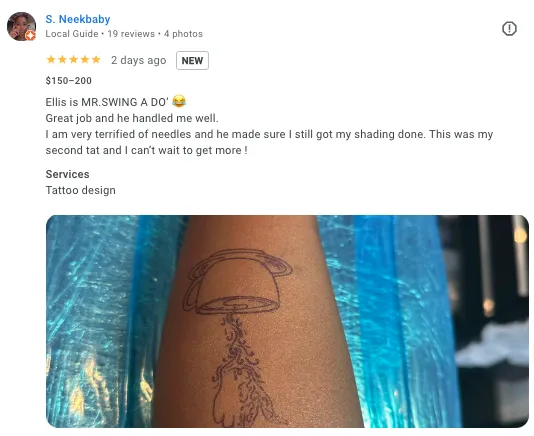Click the Services heading
The width and height of the screenshot is (534, 436).
tap(67, 174)
